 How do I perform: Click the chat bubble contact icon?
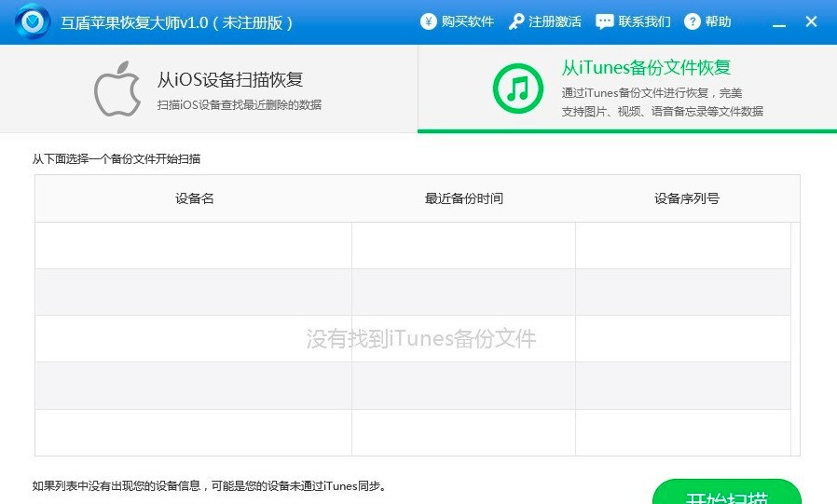[604, 21]
